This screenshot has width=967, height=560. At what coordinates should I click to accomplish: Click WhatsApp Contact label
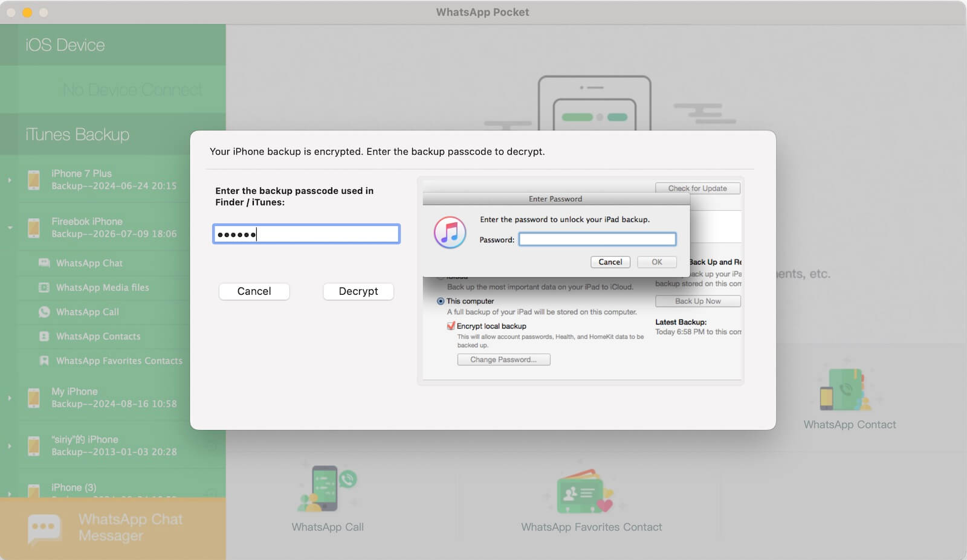(850, 425)
